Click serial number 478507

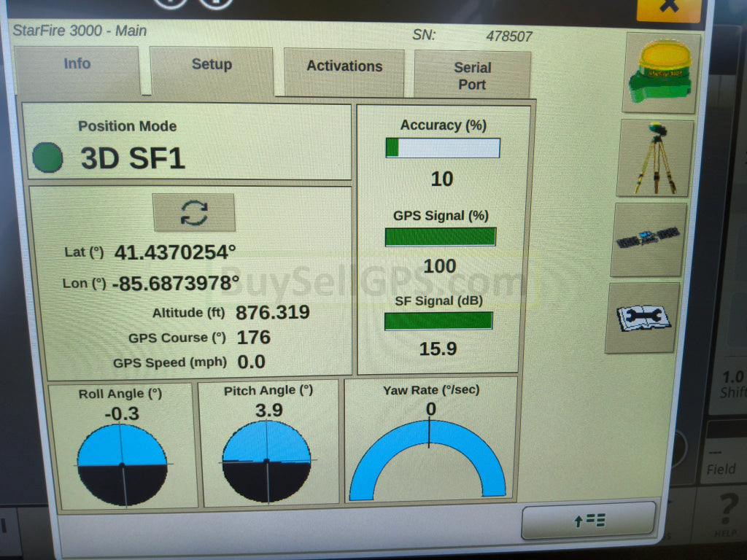click(x=508, y=36)
